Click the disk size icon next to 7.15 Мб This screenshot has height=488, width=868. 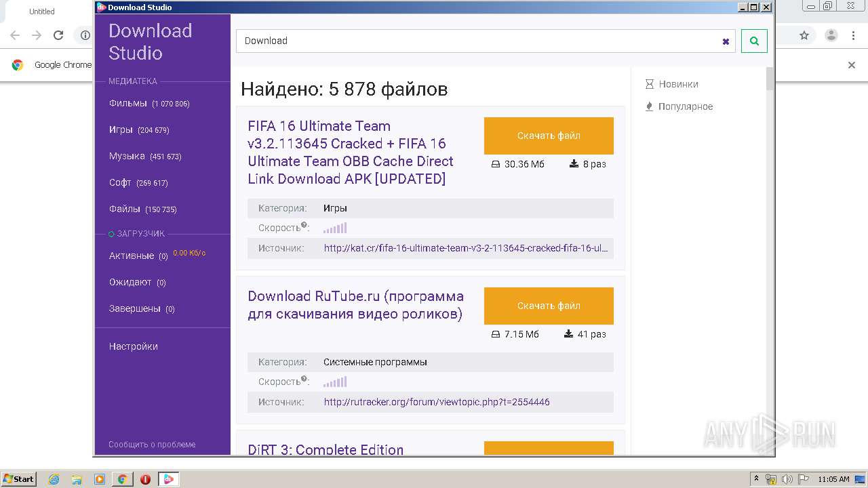click(x=495, y=334)
